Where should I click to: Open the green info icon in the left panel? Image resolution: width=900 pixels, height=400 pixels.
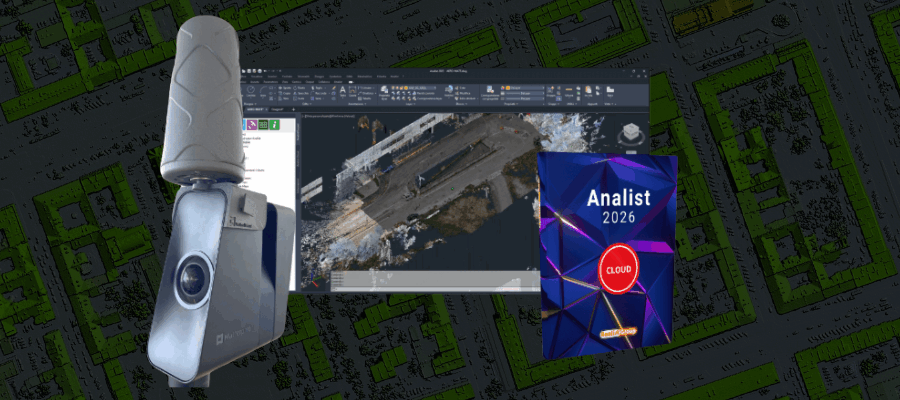tap(274, 124)
